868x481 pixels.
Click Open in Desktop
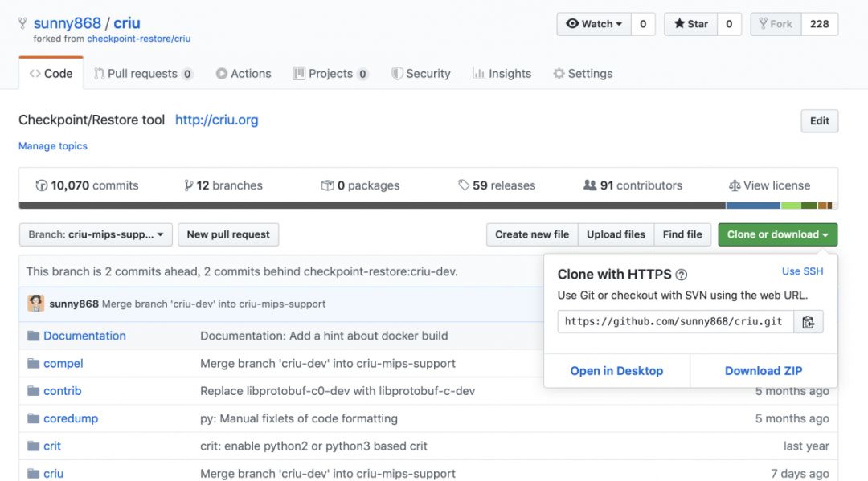(616, 371)
